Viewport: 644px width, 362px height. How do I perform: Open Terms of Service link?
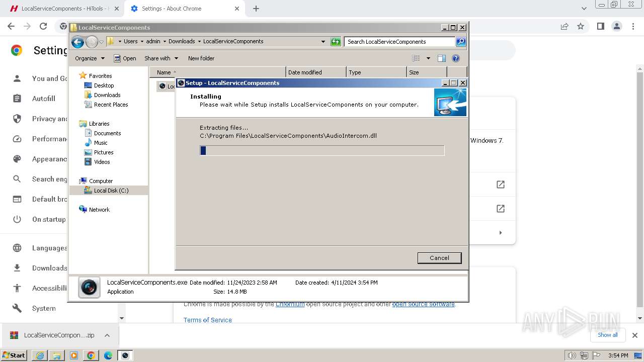tap(208, 320)
